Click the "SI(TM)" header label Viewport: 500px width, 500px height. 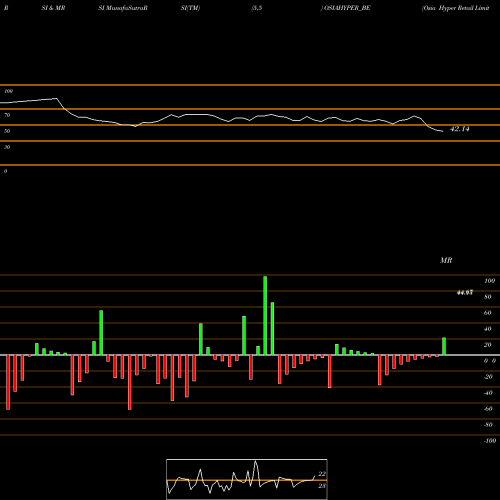190,8
